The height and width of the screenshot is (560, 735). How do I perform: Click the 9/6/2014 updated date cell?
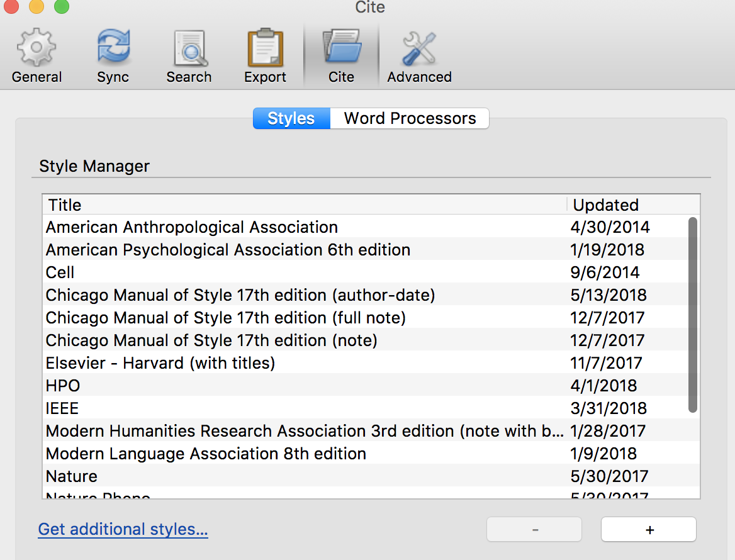coord(605,272)
